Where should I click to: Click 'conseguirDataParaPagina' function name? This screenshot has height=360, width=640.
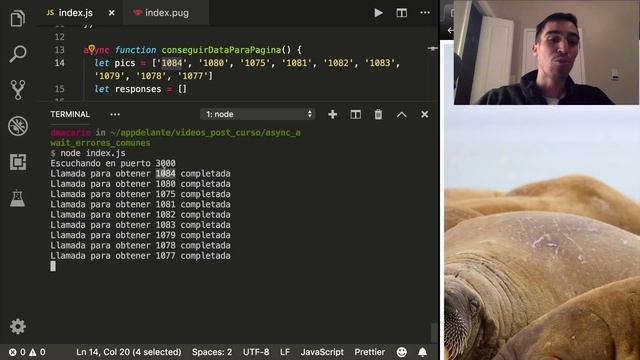[221, 50]
